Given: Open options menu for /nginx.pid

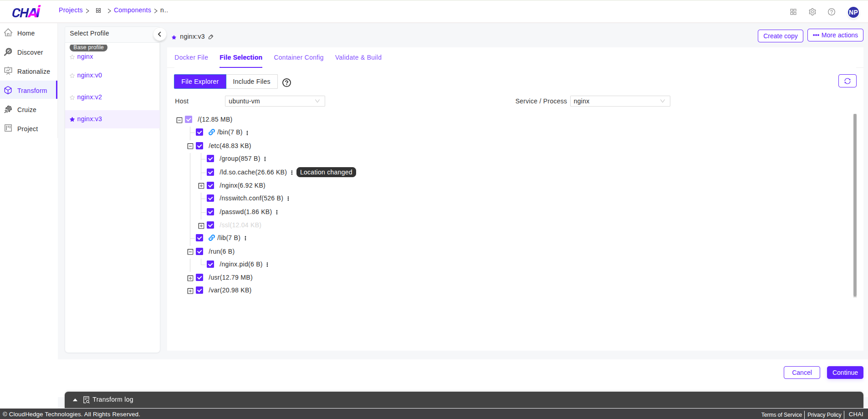Looking at the screenshot, I should coord(267,265).
